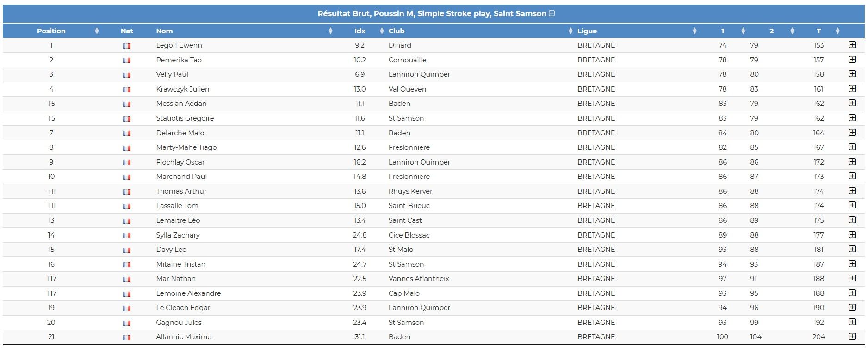Open plus icon on Lassalle Tom row
The height and width of the screenshot is (348, 868).
[x=852, y=205]
